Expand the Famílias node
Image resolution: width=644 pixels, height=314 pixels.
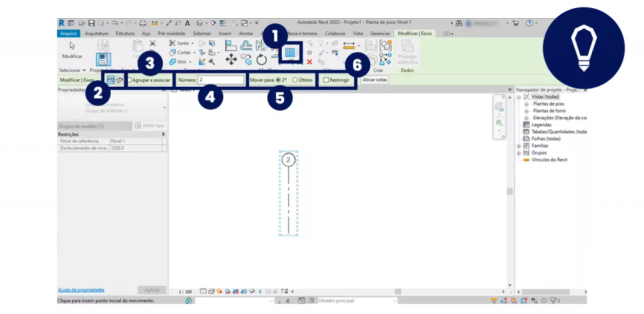coord(519,146)
